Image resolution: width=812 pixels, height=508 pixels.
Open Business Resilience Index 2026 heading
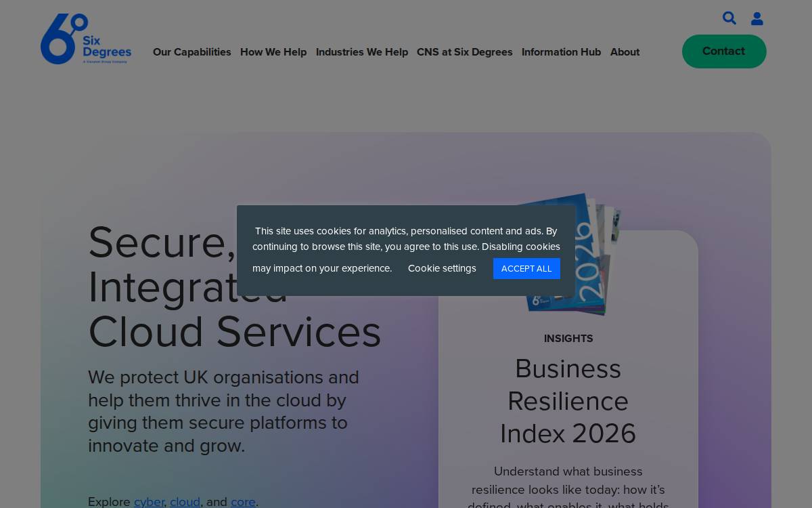point(568,401)
